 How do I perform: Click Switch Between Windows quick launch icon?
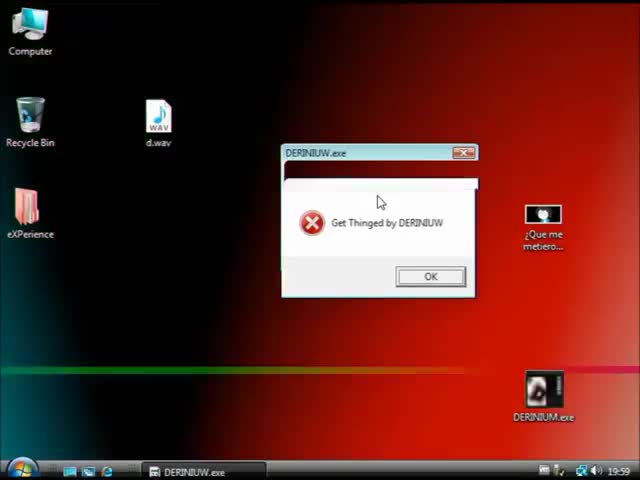(x=88, y=471)
